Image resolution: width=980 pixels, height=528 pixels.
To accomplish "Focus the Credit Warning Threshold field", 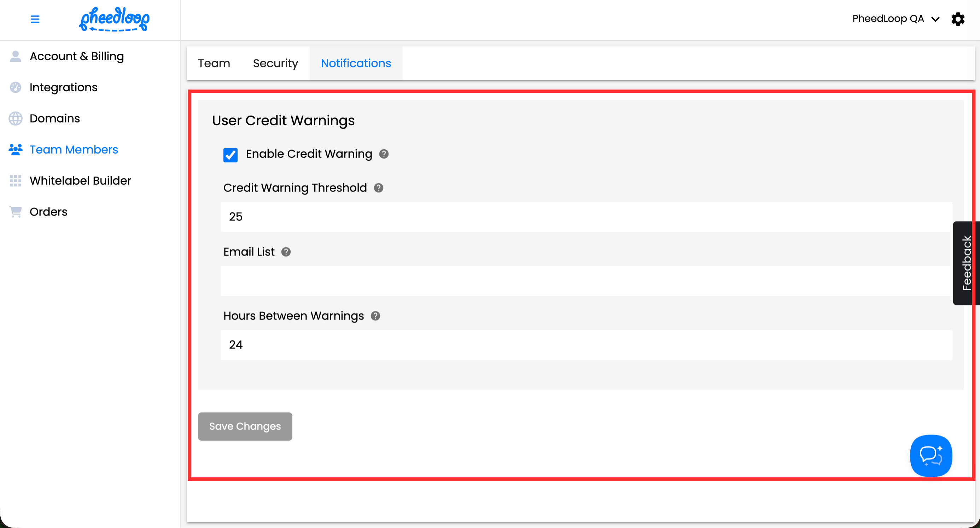I will (586, 217).
